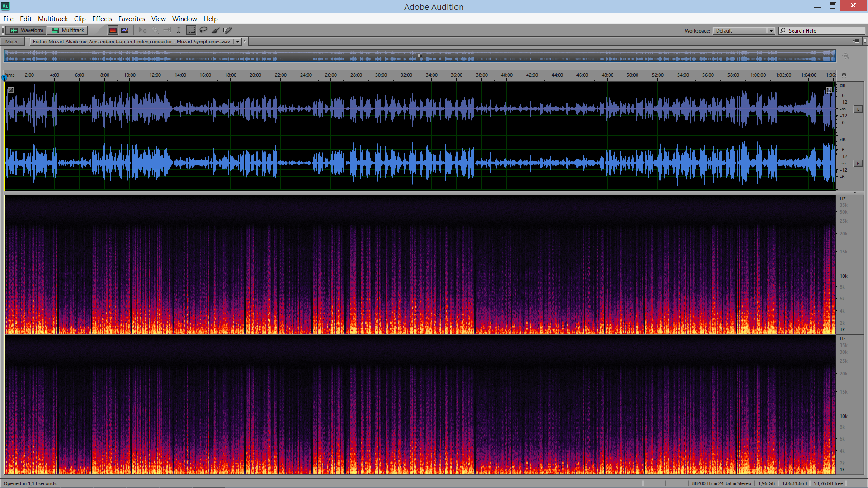Screen dimensions: 868x488
Task: Expand the Editor file selector dropdown arrow
Action: click(238, 42)
